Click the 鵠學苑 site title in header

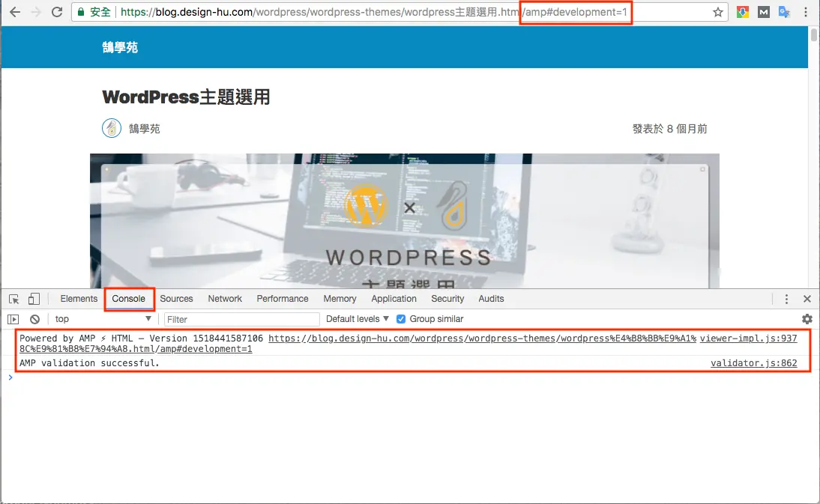[x=120, y=47]
